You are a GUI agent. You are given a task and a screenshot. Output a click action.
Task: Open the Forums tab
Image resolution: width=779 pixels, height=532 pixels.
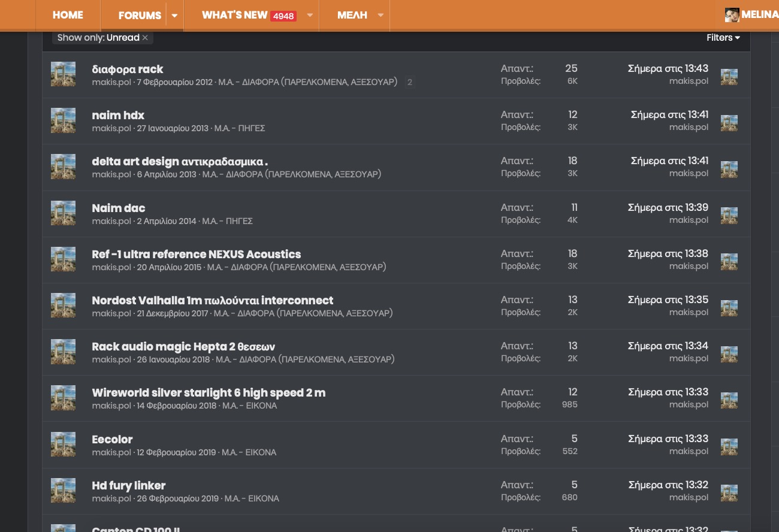(140, 16)
